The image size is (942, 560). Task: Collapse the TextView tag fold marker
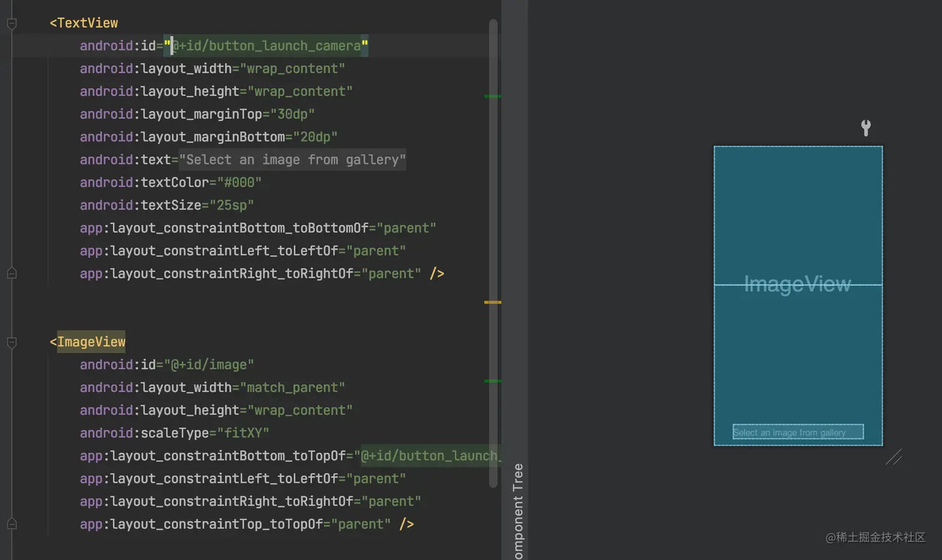point(12,24)
